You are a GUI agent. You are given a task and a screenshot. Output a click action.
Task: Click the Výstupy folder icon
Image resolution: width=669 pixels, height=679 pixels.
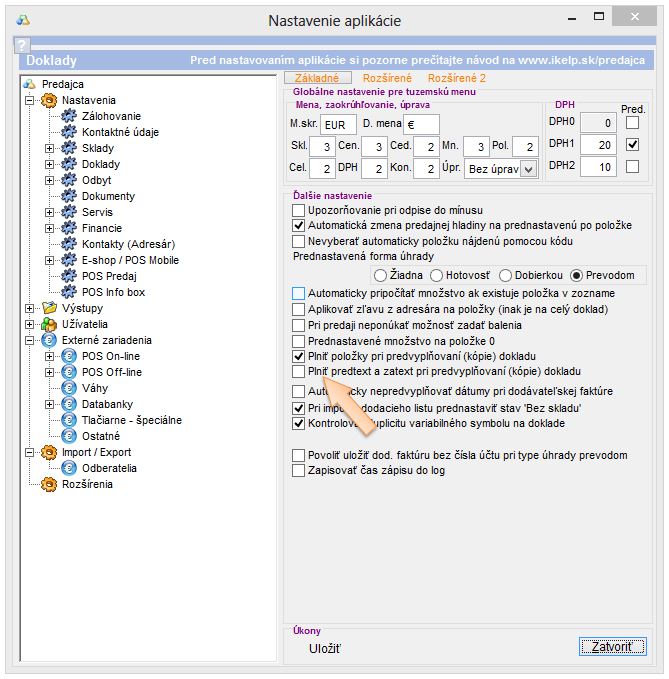[47, 308]
